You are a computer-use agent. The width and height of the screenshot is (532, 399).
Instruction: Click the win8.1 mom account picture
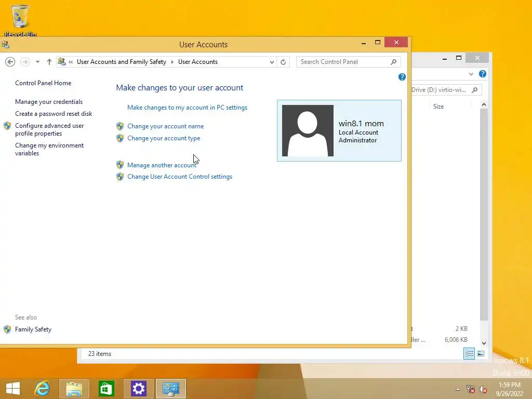tap(308, 130)
